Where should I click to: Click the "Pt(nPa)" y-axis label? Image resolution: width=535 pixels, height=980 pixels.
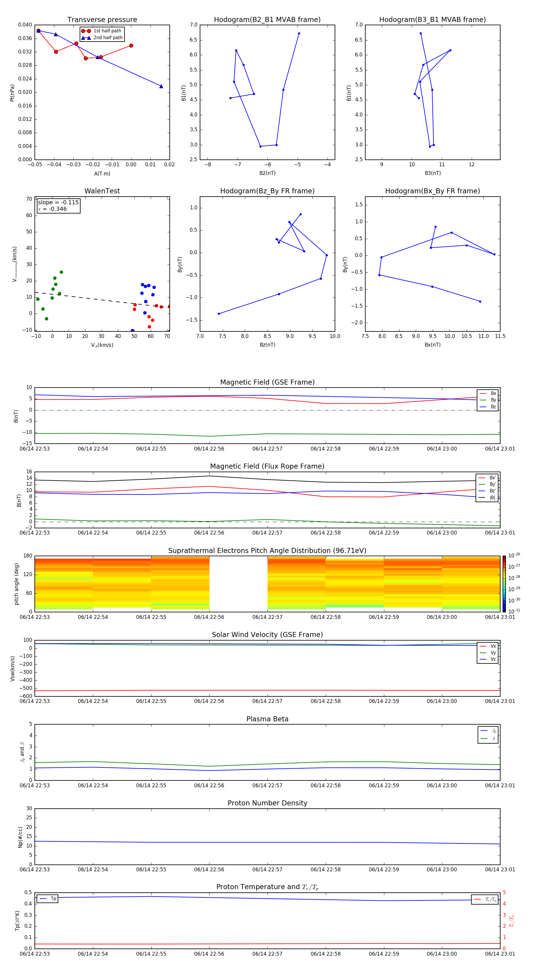(x=12, y=93)
